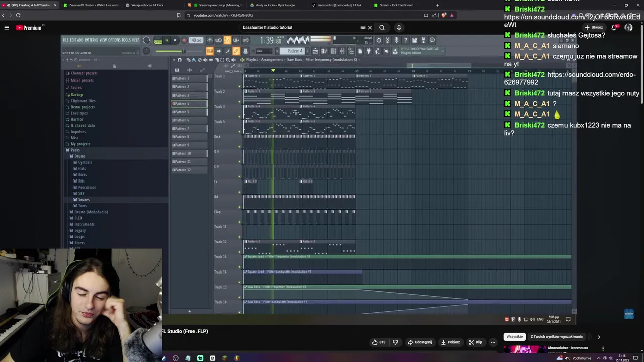Click the bookmark icon in address bar
The width and height of the screenshot is (644, 362).
point(178,15)
